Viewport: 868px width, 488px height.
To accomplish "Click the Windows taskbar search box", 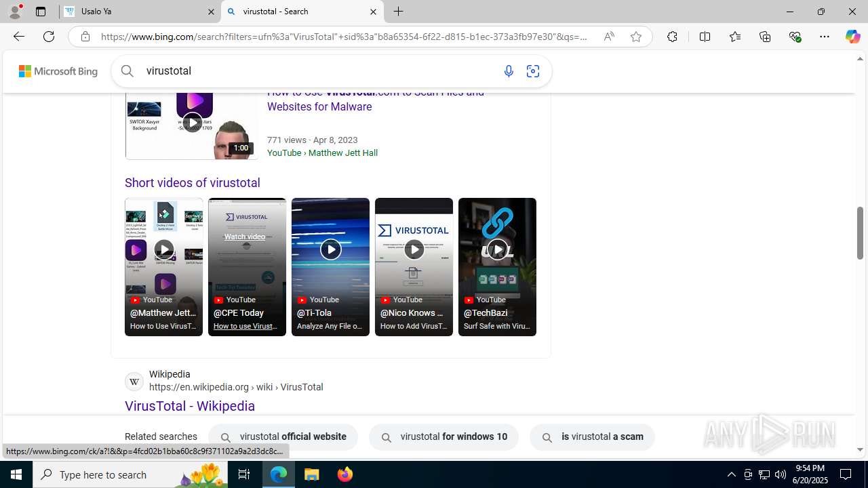I will tap(130, 474).
